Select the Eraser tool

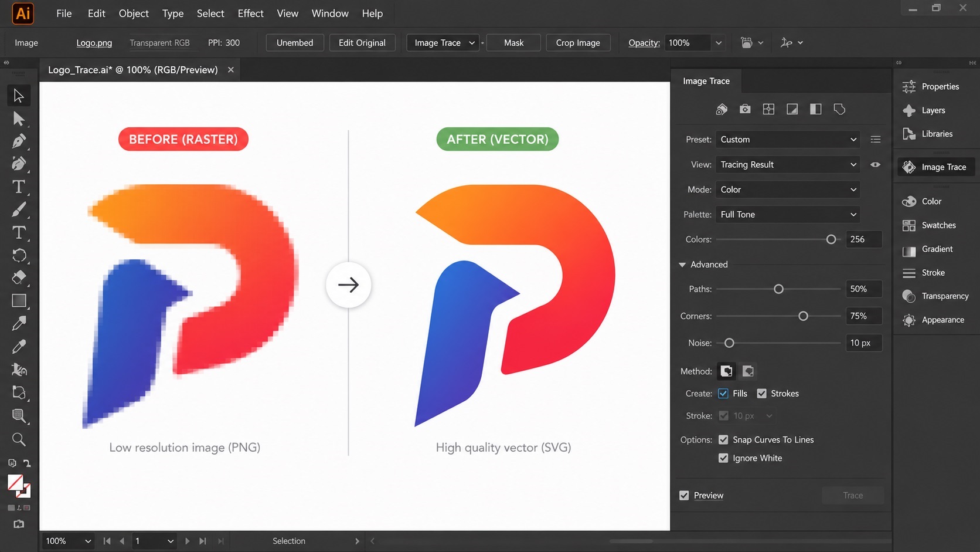point(19,277)
